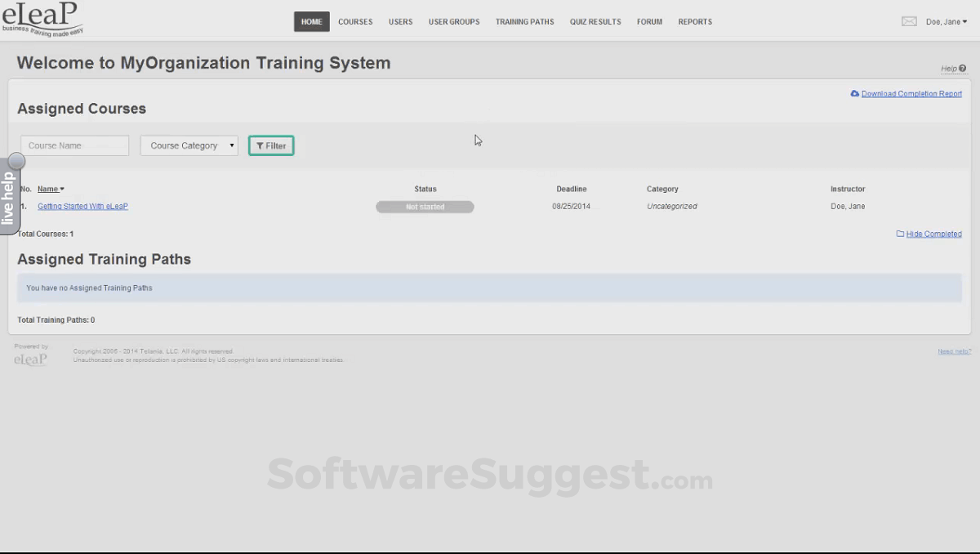
Task: Switch to the COURSES tab
Action: [x=355, y=21]
